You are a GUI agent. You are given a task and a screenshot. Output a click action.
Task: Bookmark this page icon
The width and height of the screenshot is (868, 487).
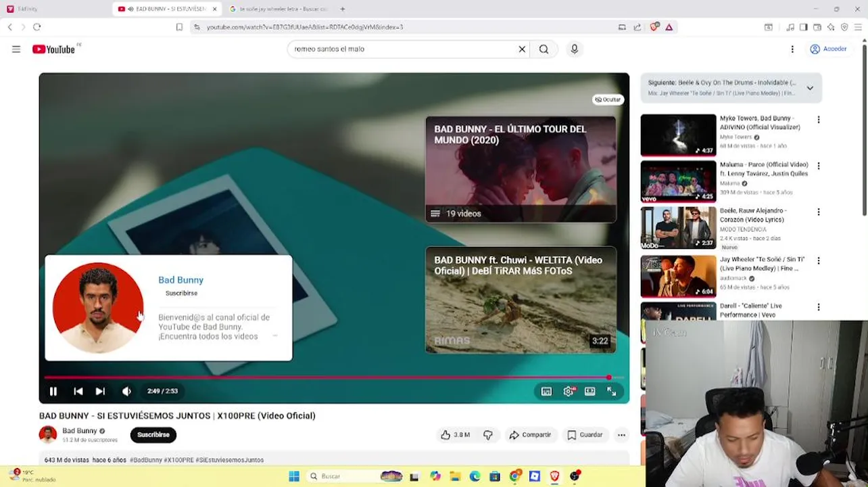[x=179, y=27]
